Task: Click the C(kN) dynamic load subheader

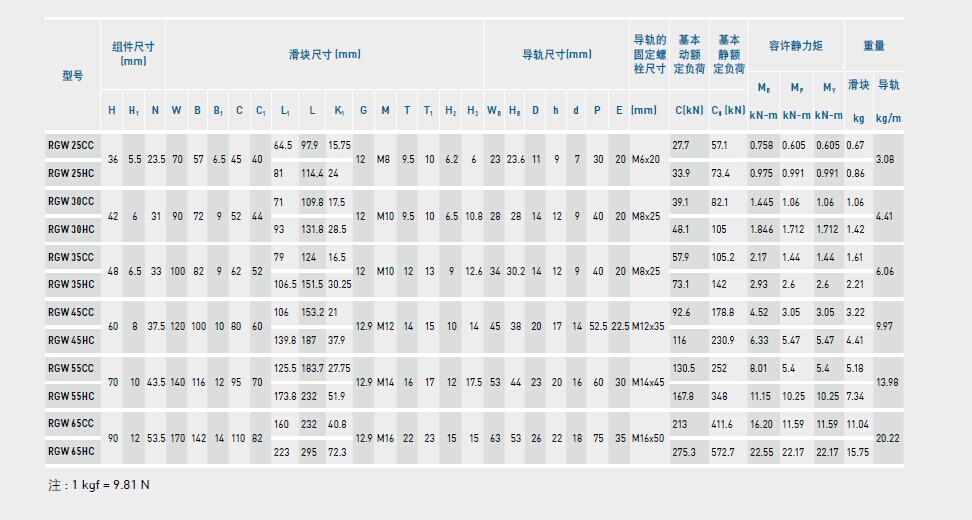Action: [x=689, y=109]
